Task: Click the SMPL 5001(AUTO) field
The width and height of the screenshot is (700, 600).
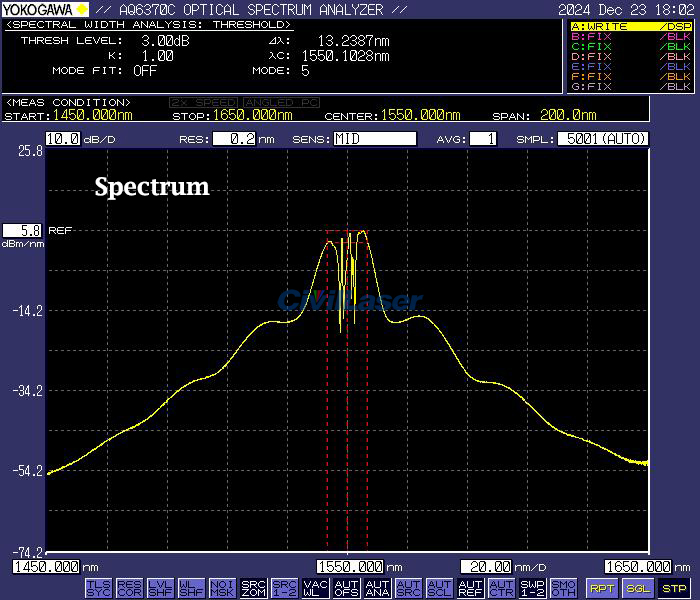Action: point(603,139)
